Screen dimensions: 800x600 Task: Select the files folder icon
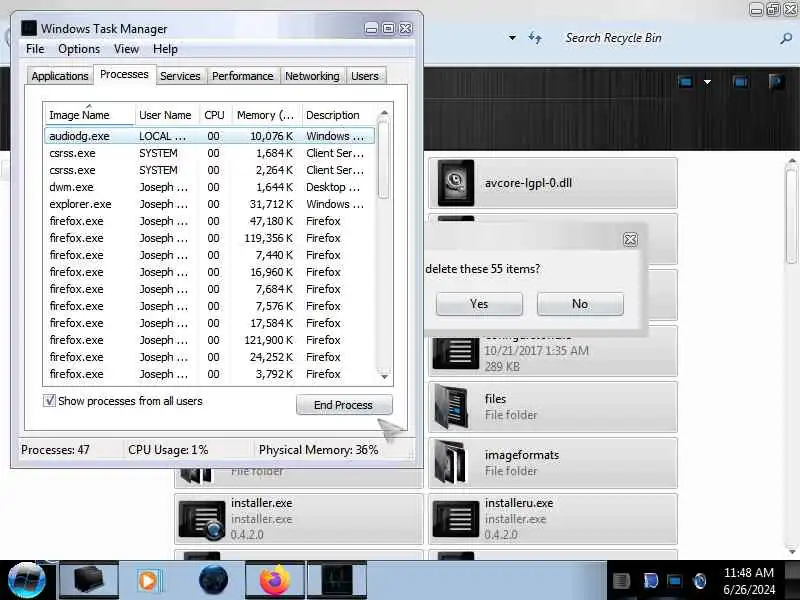[451, 407]
